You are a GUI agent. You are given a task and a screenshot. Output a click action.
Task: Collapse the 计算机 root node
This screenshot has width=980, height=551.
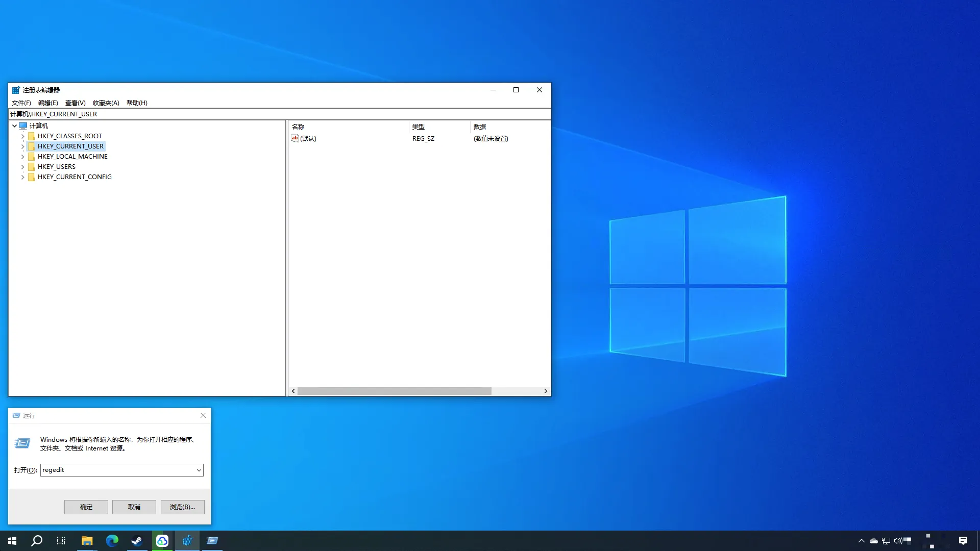tap(14, 126)
